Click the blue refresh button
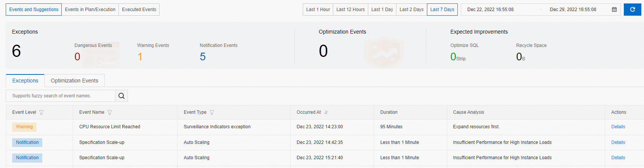Image resolution: width=644 pixels, height=168 pixels. [632, 10]
